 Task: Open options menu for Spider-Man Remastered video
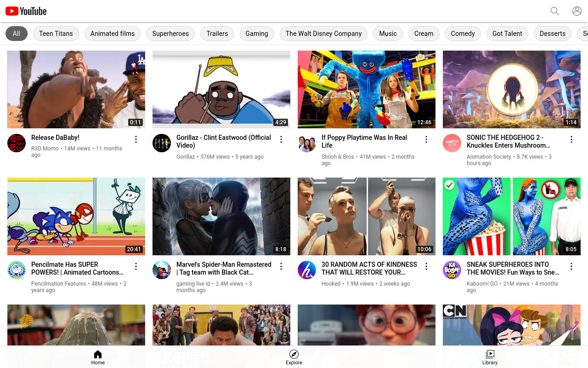click(281, 266)
